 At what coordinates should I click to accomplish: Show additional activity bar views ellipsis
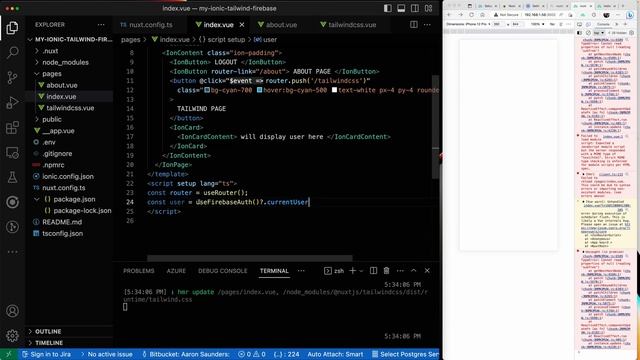coord(12,252)
